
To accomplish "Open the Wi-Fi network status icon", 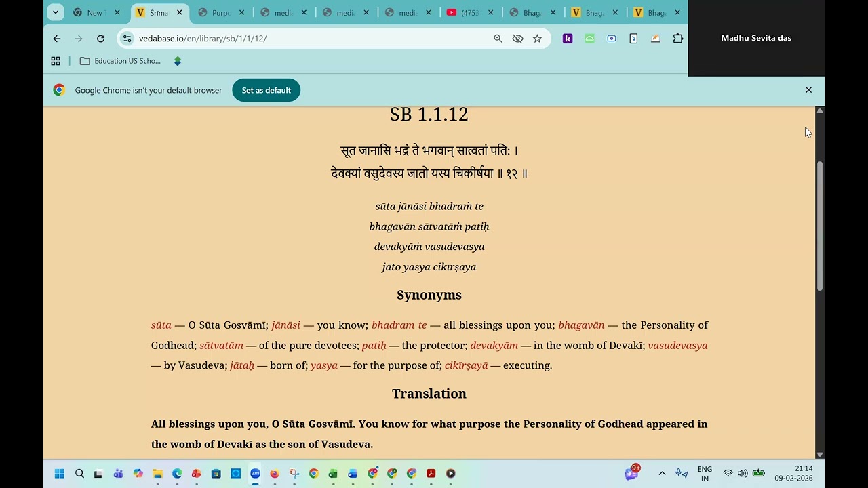I will [x=728, y=474].
